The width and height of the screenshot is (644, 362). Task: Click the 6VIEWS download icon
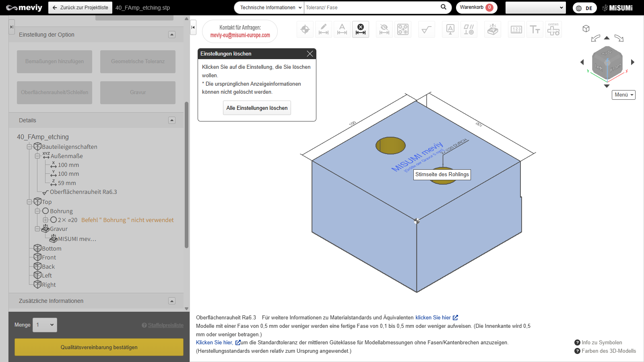[553, 29]
